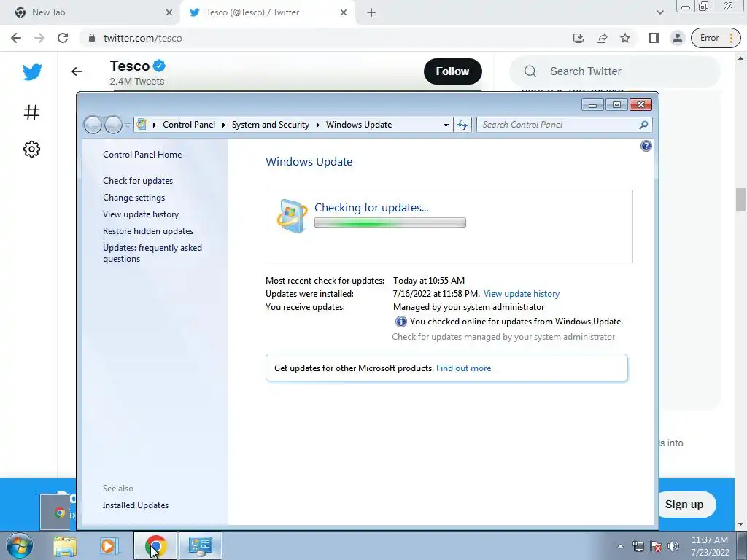Bookmark this page with the star icon

pos(625,38)
